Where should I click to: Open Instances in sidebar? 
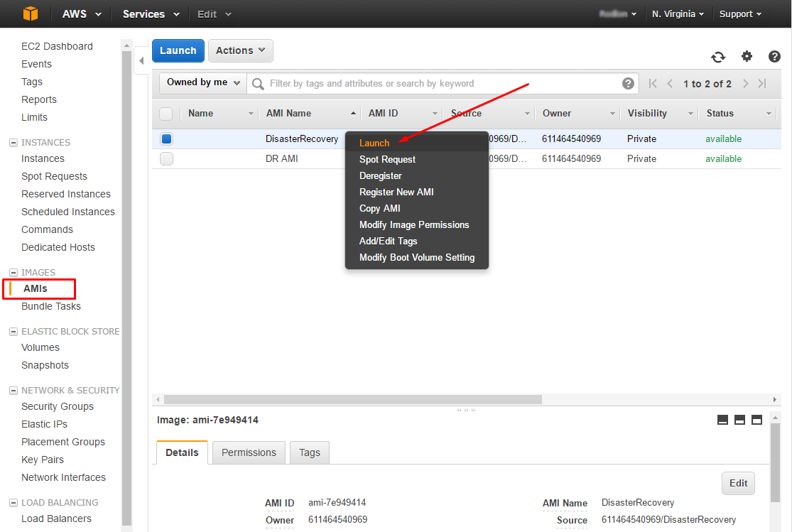43,158
